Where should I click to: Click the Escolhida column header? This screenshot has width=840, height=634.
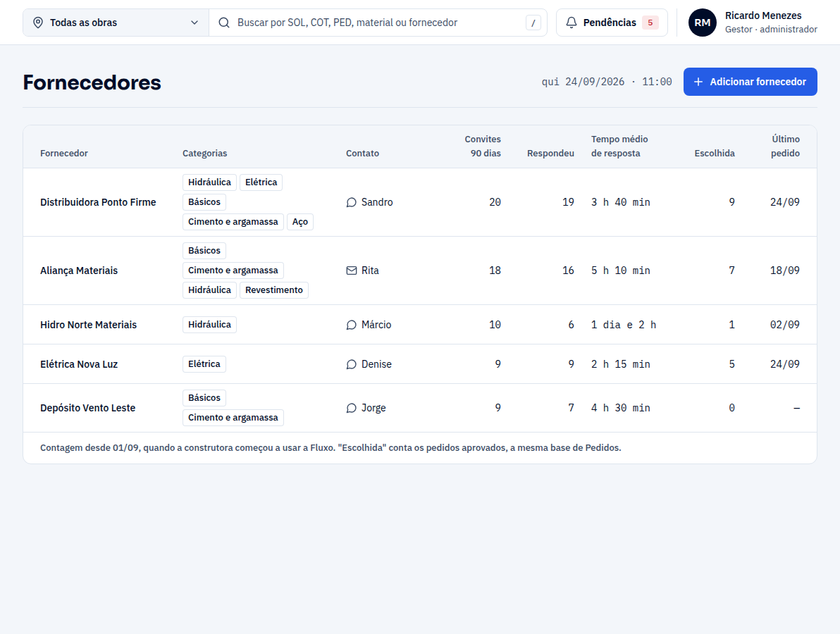(715, 153)
